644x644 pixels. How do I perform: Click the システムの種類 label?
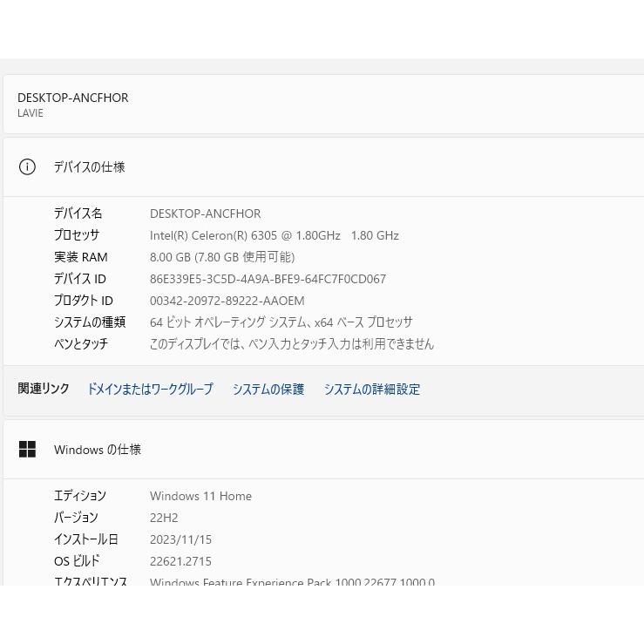90,322
